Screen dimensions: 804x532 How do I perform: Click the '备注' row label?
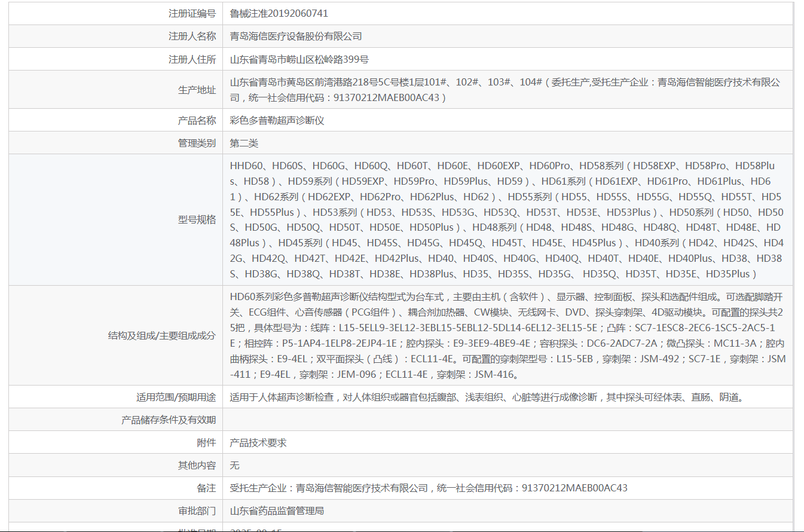[x=206, y=488]
